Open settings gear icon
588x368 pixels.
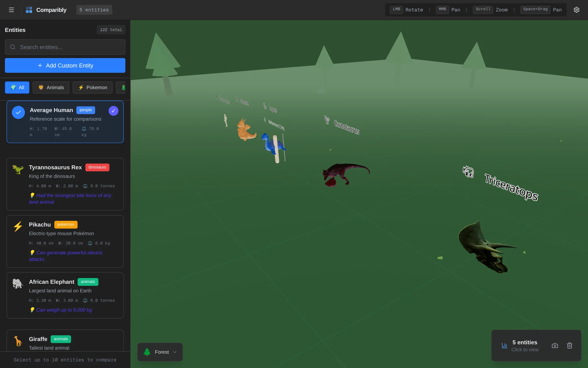point(576,10)
